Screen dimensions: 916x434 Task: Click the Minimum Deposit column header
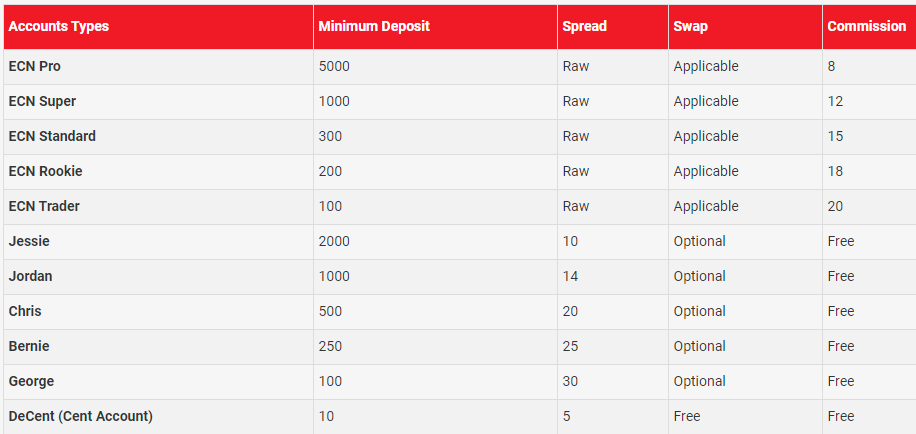pyautogui.click(x=374, y=26)
